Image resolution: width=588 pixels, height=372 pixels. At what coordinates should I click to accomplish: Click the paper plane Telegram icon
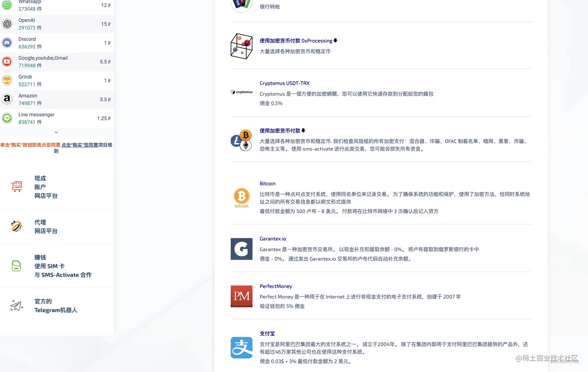[16, 306]
